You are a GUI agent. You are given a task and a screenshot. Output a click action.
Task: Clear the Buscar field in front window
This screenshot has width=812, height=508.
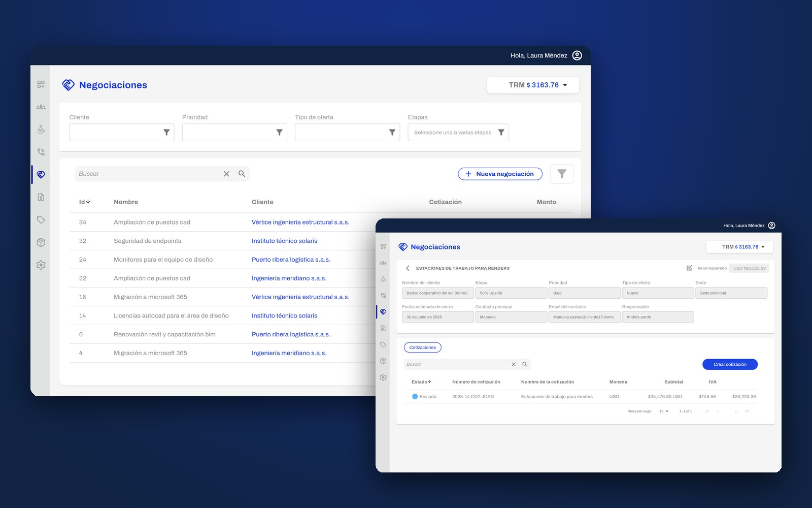[514, 364]
